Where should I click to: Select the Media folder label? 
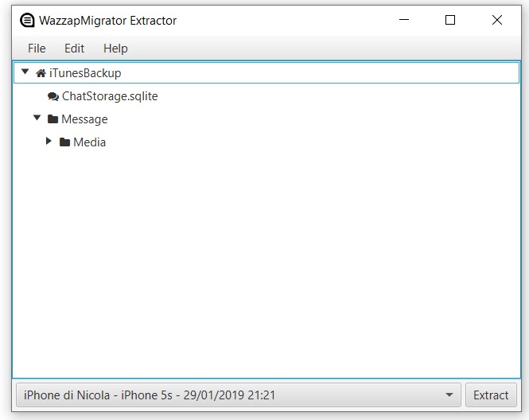89,142
